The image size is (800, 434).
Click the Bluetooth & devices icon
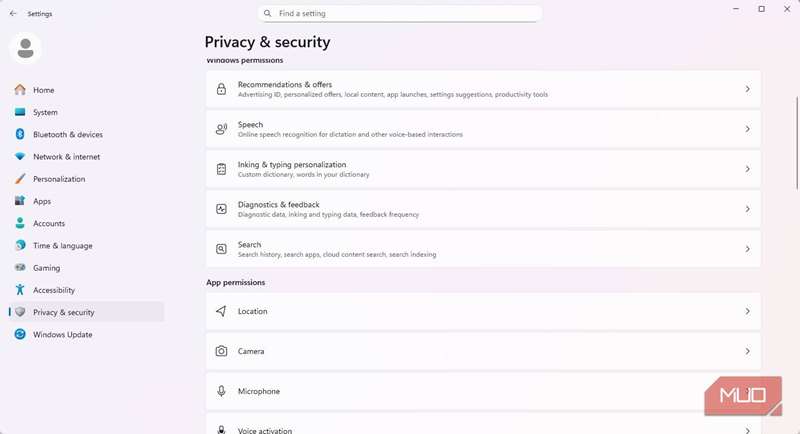[20, 134]
